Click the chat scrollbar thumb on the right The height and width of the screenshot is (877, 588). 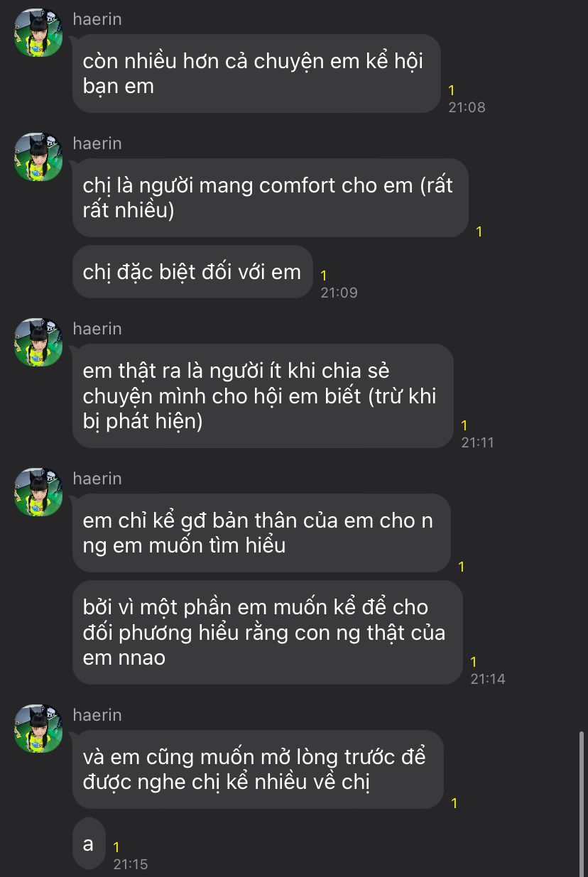[x=582, y=802]
